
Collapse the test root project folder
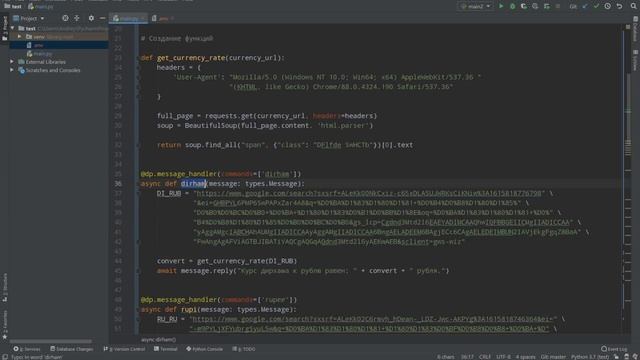pos(13,28)
